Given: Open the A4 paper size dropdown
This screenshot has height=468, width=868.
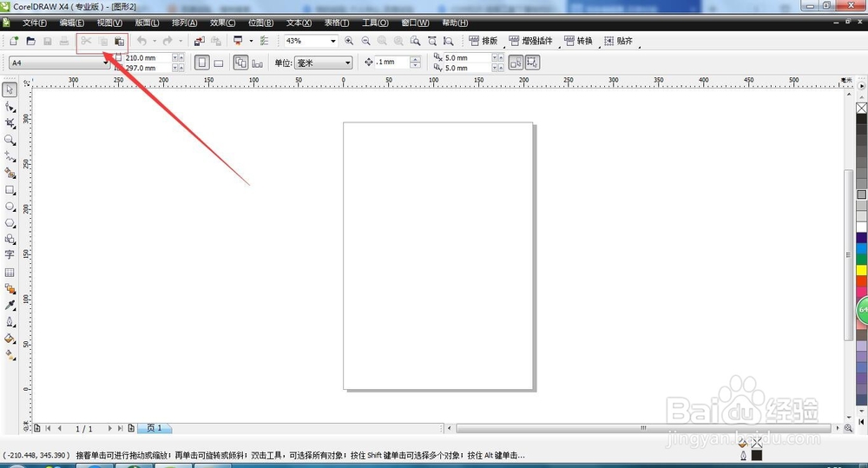Looking at the screenshot, I should pos(106,63).
